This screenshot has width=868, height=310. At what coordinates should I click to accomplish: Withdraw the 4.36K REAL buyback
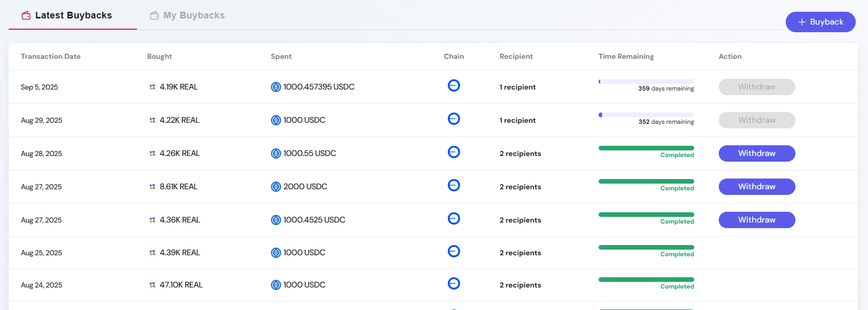tap(757, 220)
